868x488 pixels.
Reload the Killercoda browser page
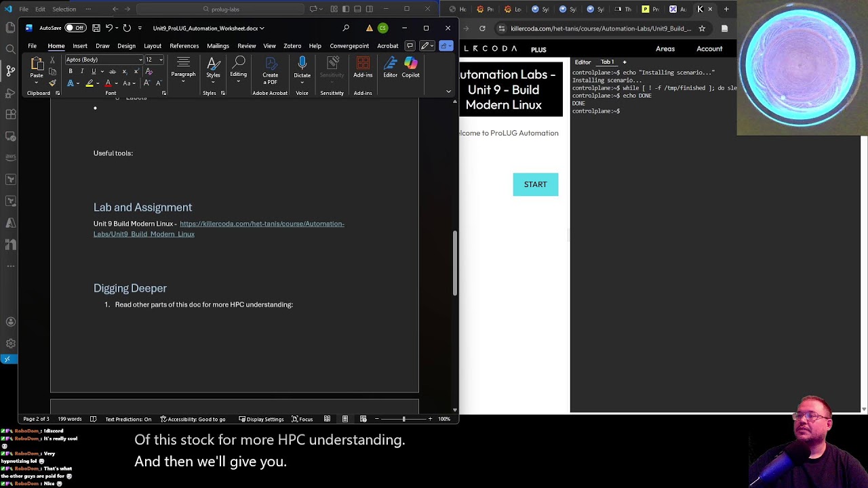(x=482, y=28)
